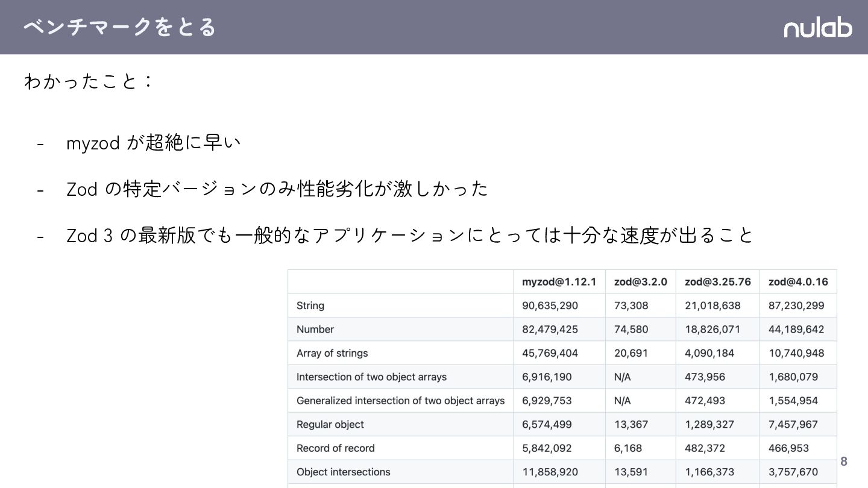Image resolution: width=868 pixels, height=488 pixels.
Task: Click the 'zod@3.25.76' column header
Action: (x=717, y=281)
